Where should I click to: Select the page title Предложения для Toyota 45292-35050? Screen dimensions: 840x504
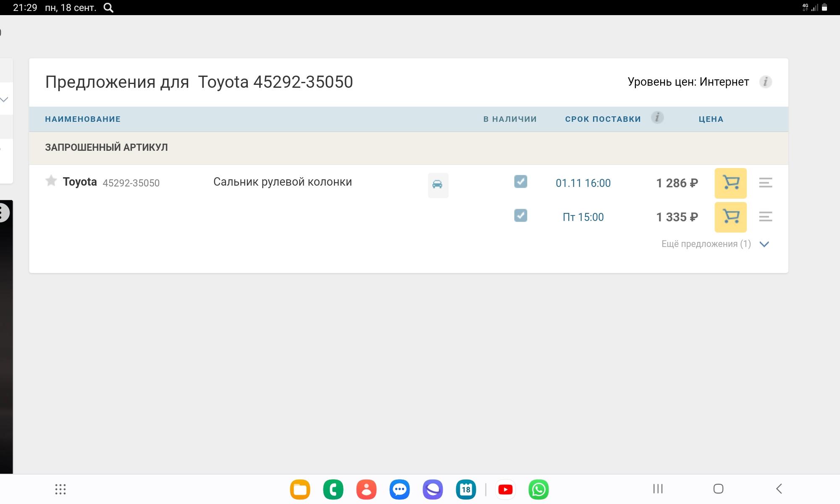[199, 82]
